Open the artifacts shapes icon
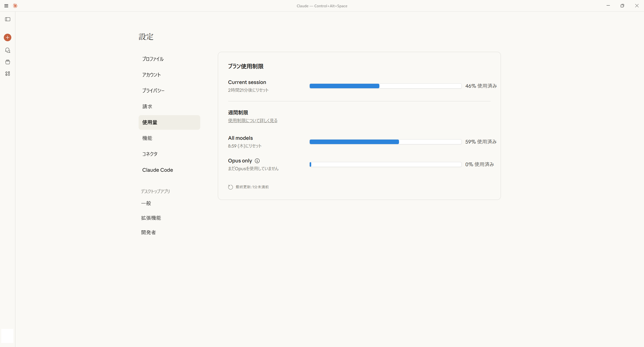The width and height of the screenshot is (644, 347). 8,74
